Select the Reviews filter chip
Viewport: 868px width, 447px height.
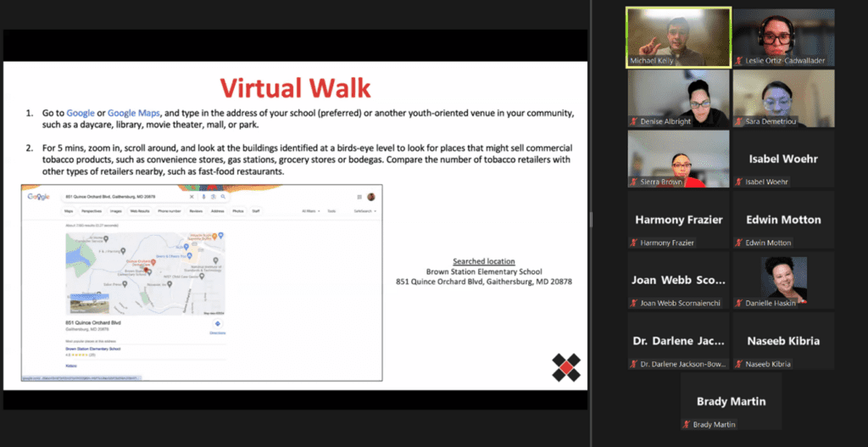point(196,210)
